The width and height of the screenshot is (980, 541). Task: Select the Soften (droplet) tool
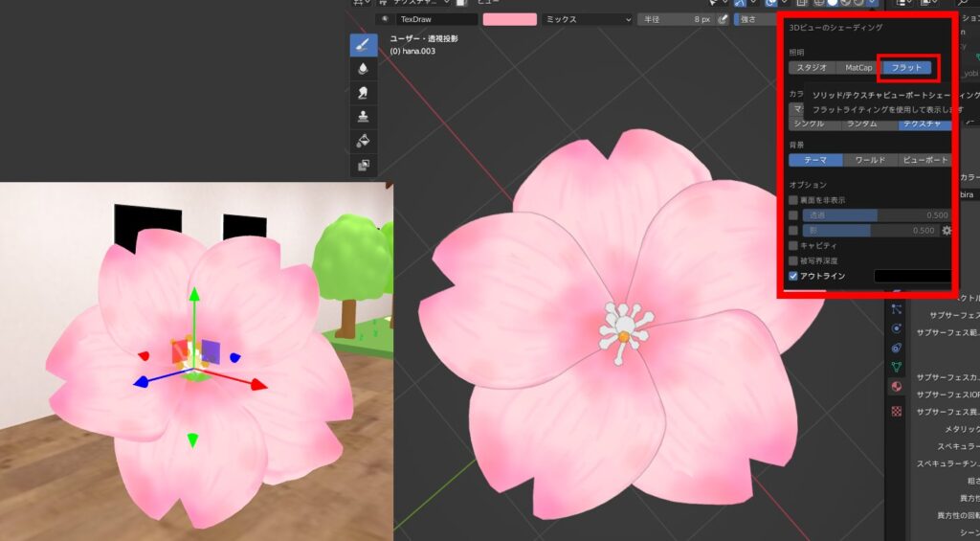(x=363, y=69)
